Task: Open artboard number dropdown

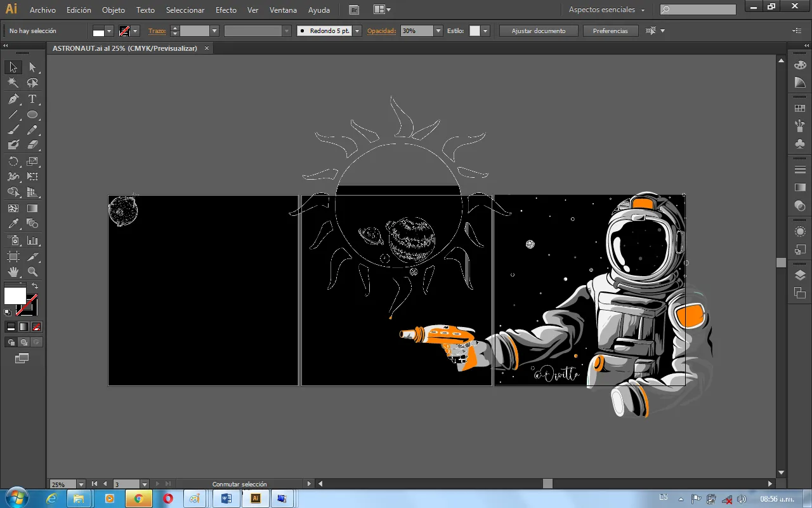Action: coord(145,484)
